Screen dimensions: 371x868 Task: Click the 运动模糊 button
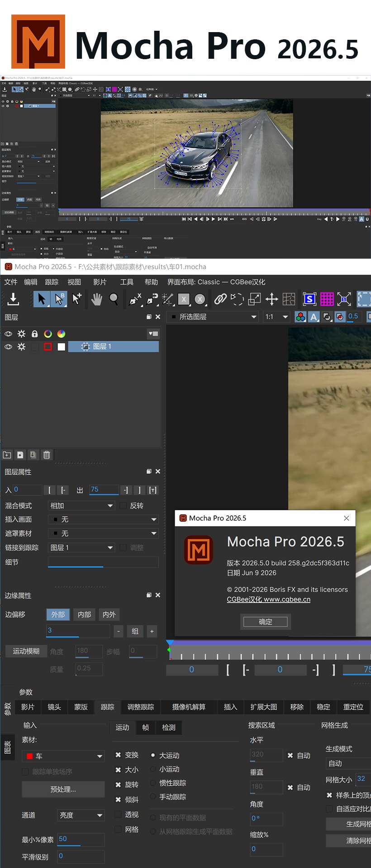[x=26, y=651]
